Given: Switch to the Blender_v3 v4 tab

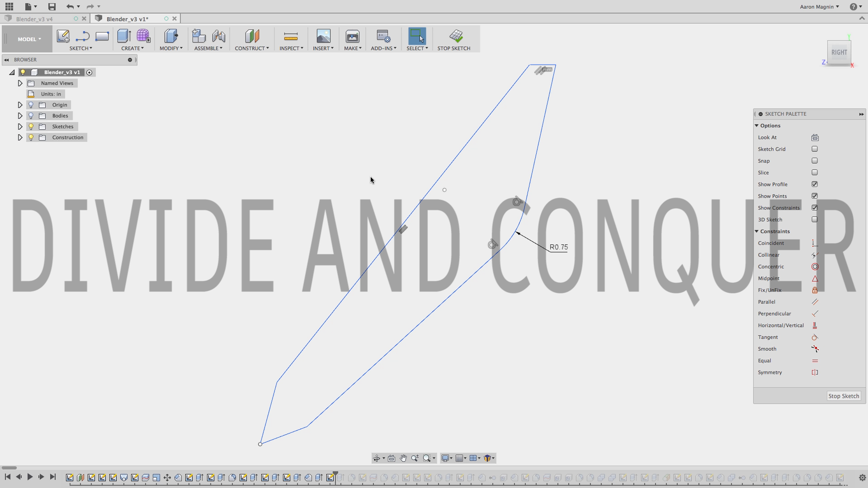Looking at the screenshot, I should point(34,19).
